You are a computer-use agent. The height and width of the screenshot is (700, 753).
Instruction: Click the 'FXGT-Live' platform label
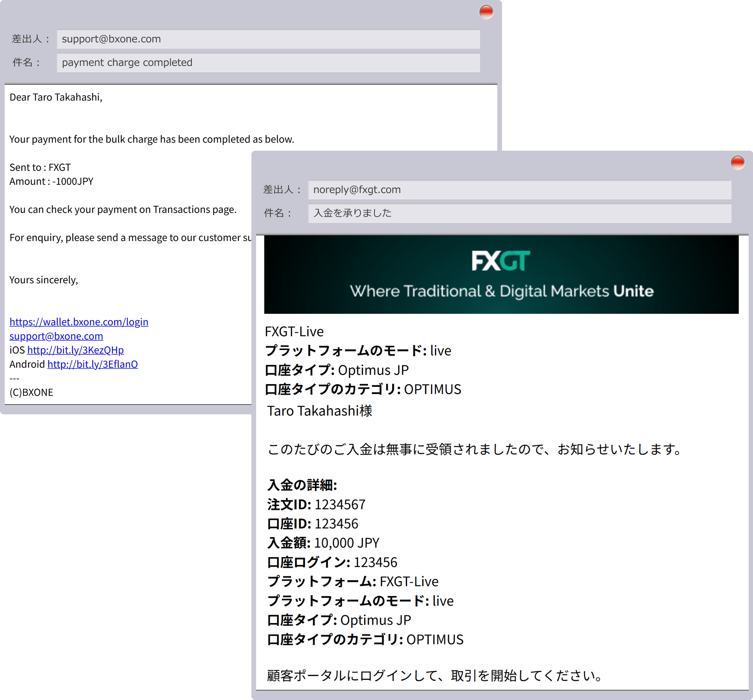pos(294,331)
